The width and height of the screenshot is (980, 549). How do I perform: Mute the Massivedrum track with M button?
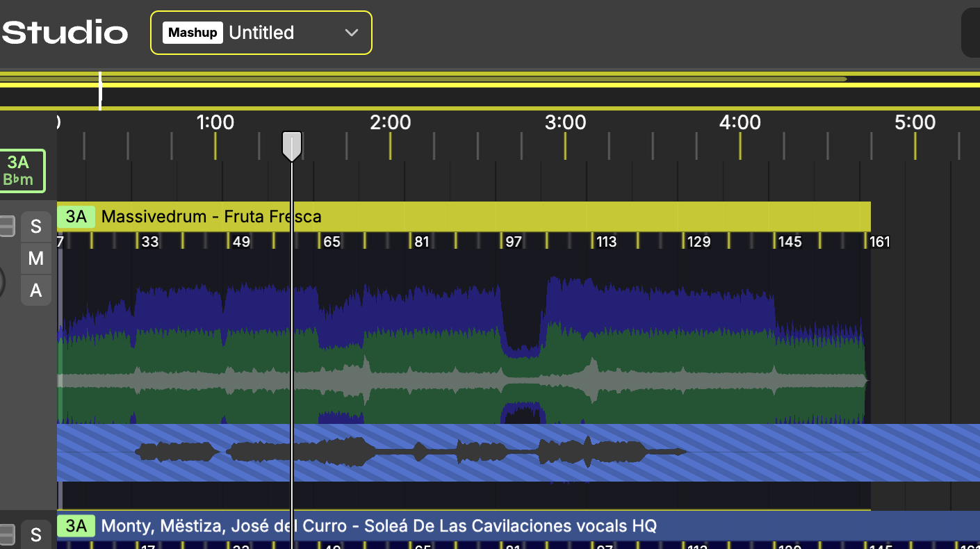click(x=35, y=259)
